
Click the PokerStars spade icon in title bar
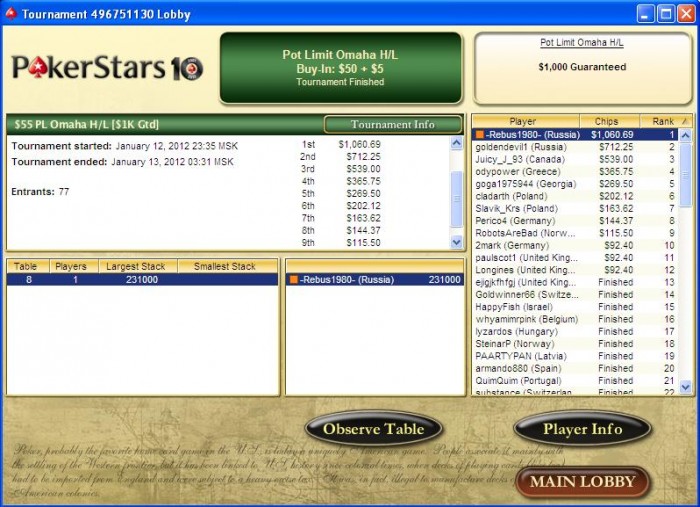(x=11, y=14)
